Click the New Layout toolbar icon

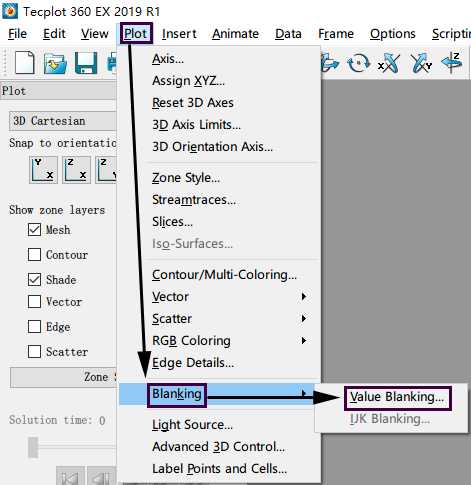tap(25, 62)
